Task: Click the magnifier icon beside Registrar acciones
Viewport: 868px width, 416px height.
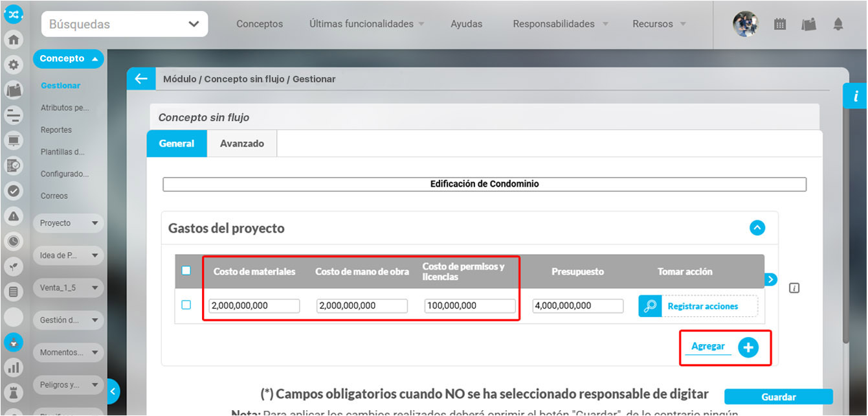Action: [650, 306]
